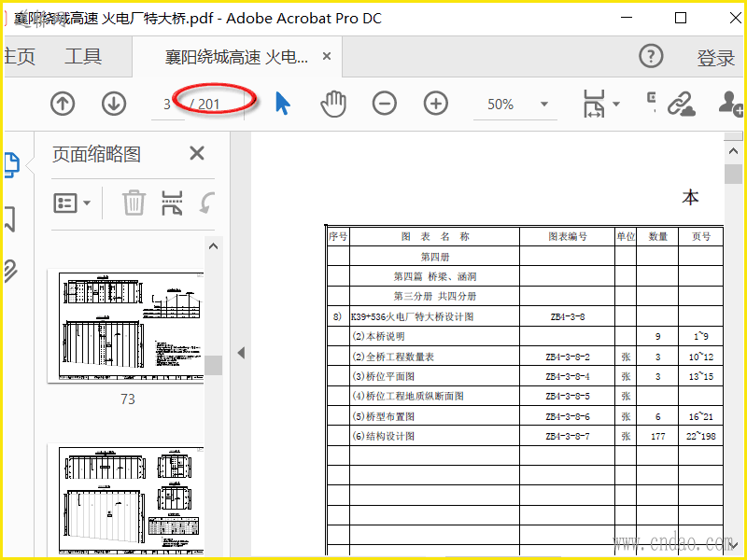747x560 pixels.
Task: Click the thumbnail panel scrollbar handle
Action: 214,365
